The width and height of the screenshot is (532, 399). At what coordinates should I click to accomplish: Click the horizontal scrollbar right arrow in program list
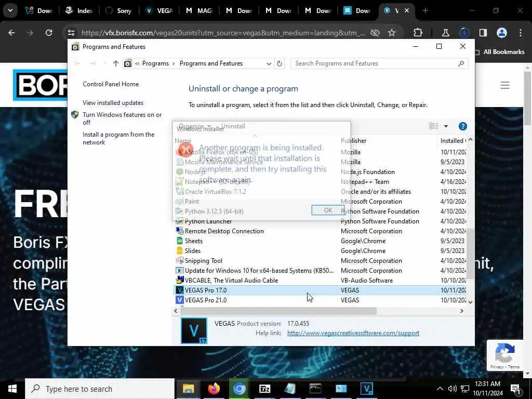click(x=462, y=311)
